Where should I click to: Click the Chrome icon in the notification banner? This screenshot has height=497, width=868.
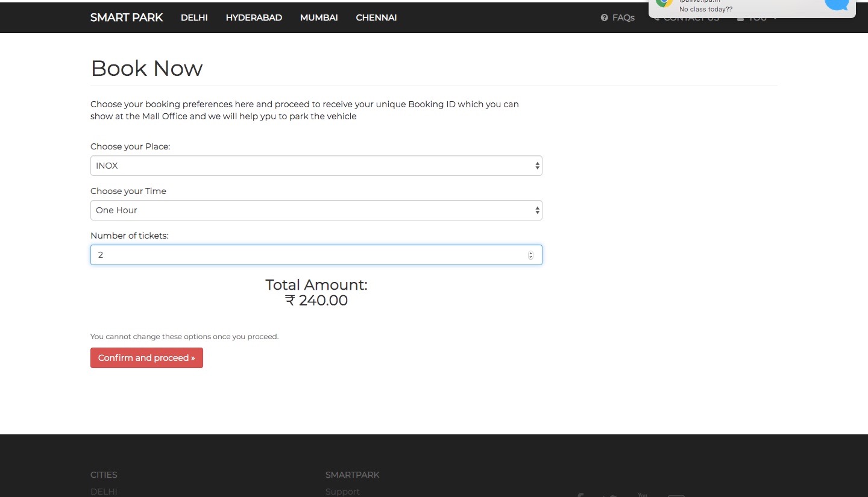tap(663, 4)
